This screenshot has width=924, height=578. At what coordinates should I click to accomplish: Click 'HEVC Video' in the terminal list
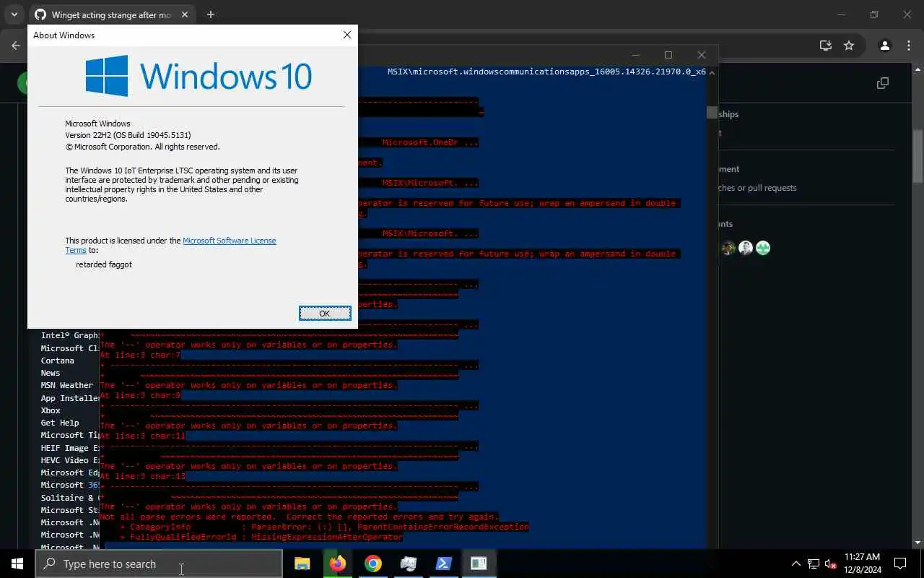(70, 460)
